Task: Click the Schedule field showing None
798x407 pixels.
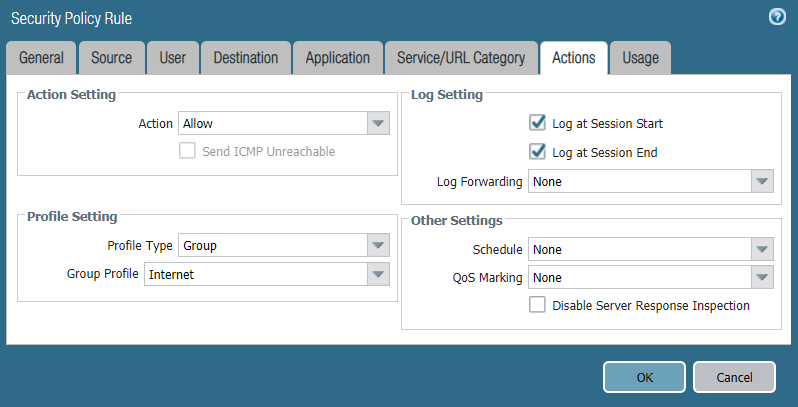Action: pos(640,249)
